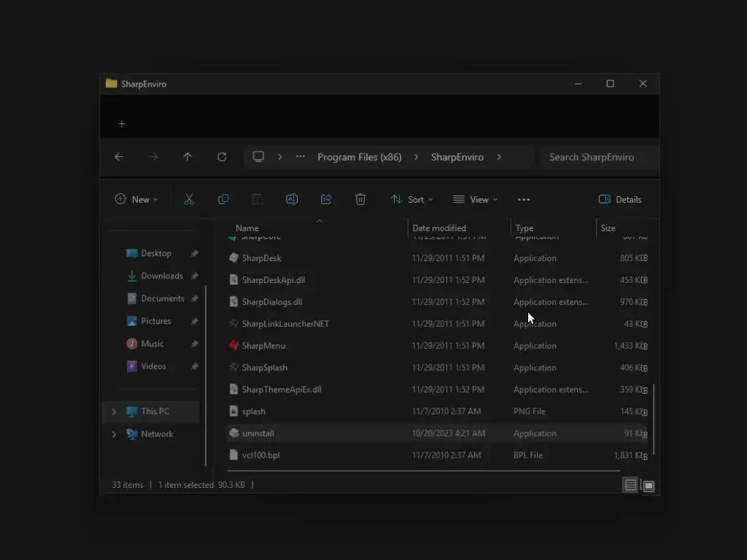Sort by Date modified column
Screen dimensions: 747x560
(439, 228)
